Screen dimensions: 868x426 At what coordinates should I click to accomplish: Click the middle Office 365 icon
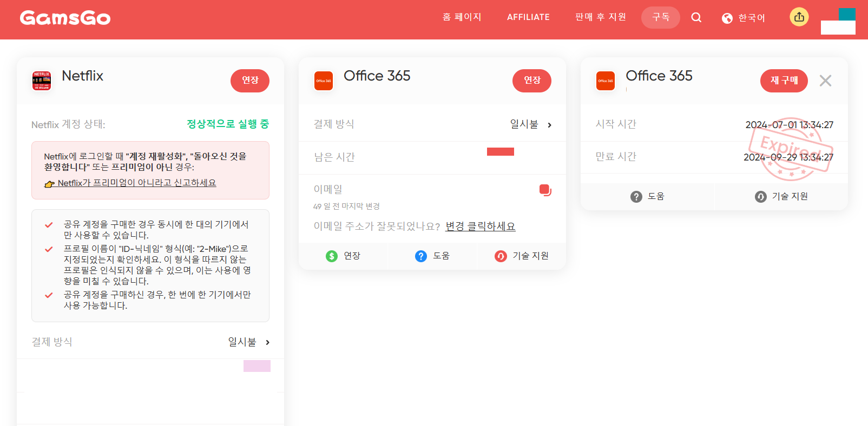[324, 81]
